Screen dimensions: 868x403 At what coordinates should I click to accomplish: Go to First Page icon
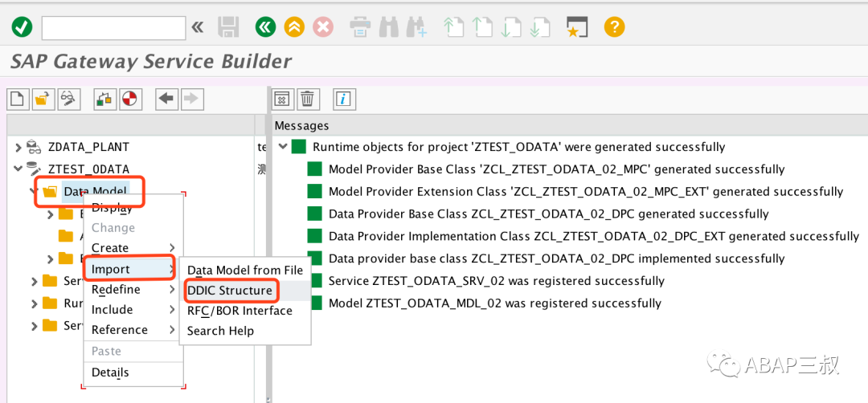tap(453, 26)
